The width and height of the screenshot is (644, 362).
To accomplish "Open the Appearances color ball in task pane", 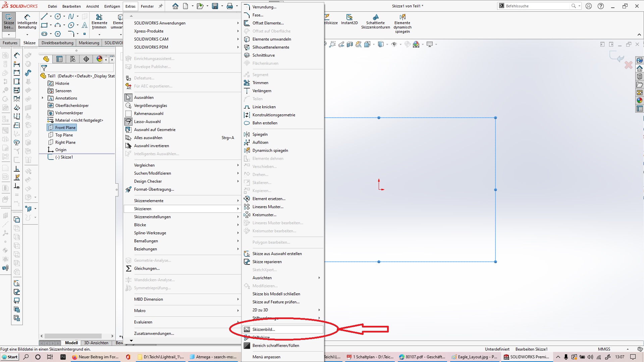I will click(640, 101).
